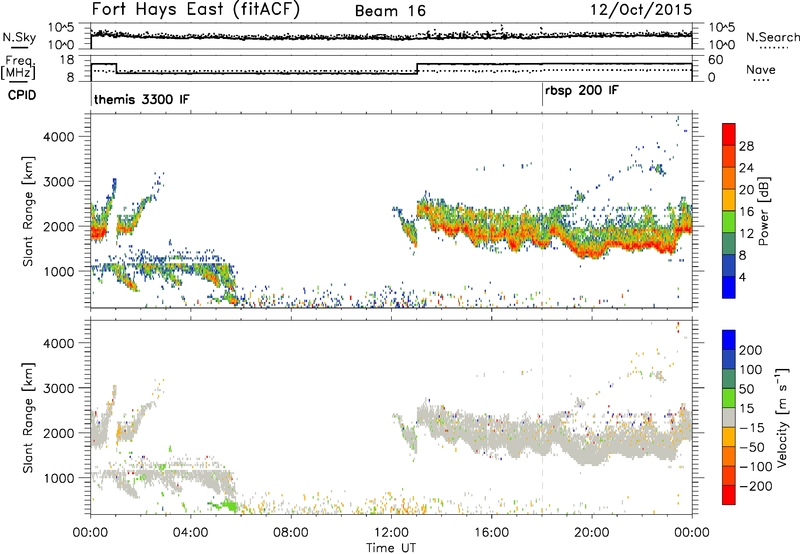Viewport: 800px width, 554px height.
Task: Click the 'N.Sky' axis label
Action: 19,37
